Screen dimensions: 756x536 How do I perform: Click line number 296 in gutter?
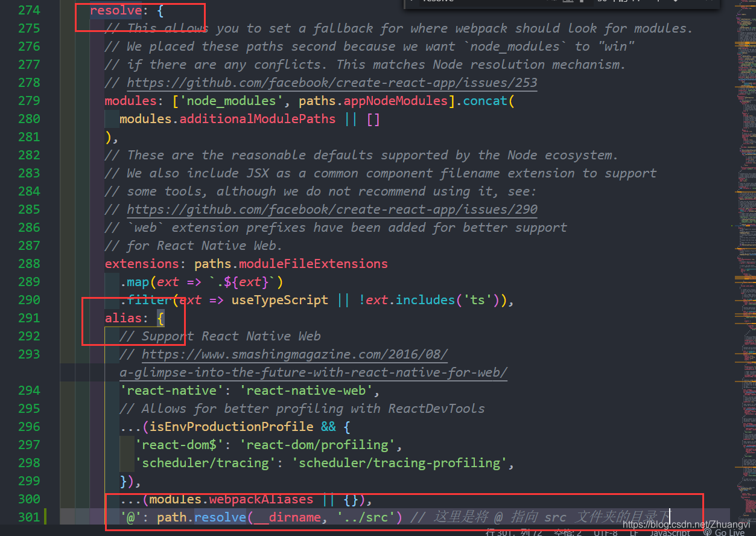coord(29,427)
